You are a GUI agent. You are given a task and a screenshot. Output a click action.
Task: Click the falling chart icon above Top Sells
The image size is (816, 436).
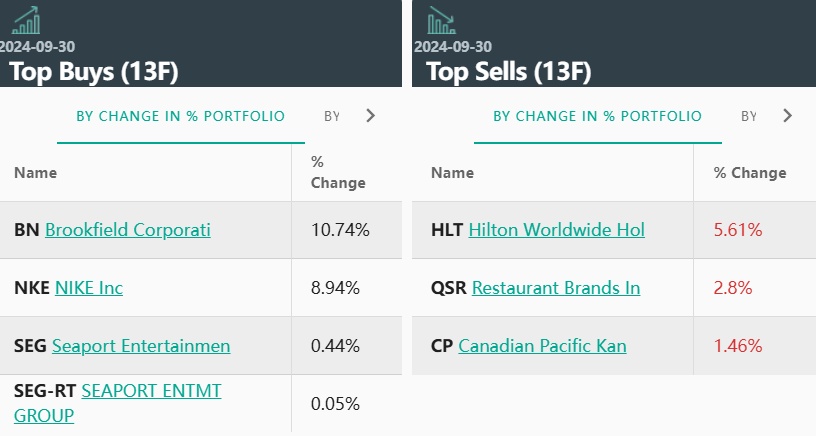(440, 20)
